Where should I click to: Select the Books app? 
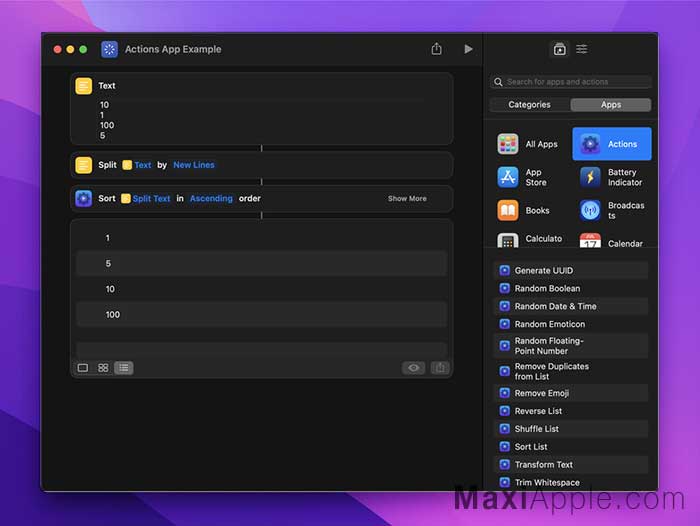click(528, 210)
